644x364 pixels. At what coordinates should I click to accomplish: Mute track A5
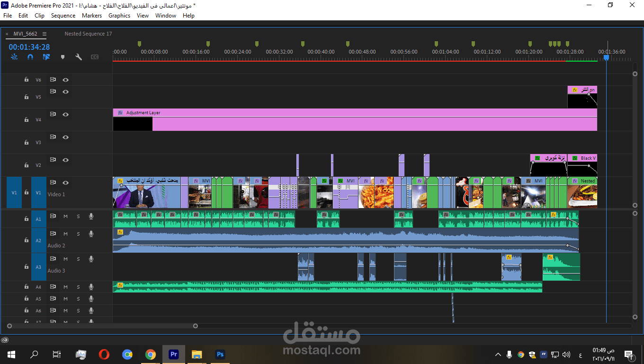click(x=65, y=299)
